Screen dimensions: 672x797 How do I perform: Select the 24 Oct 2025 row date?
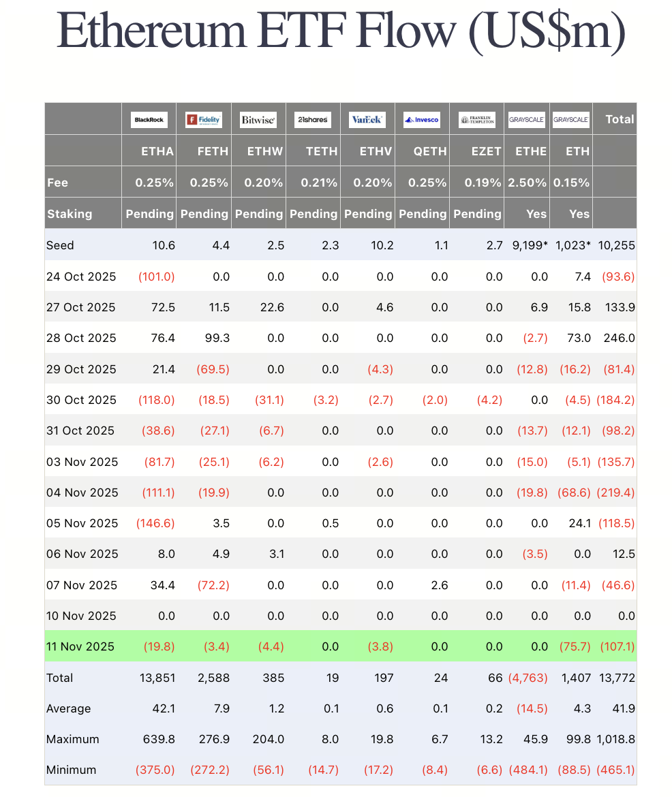[x=80, y=277]
